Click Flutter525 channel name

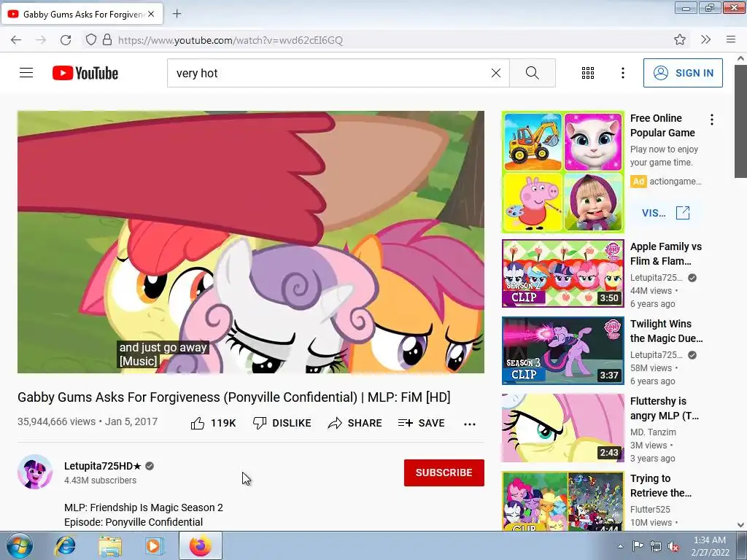point(650,509)
